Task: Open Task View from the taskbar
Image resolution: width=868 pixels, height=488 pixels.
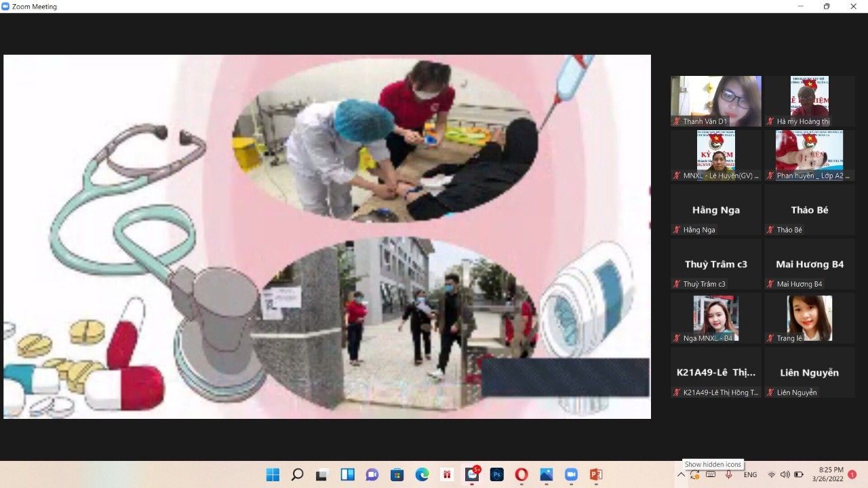Action: click(322, 474)
